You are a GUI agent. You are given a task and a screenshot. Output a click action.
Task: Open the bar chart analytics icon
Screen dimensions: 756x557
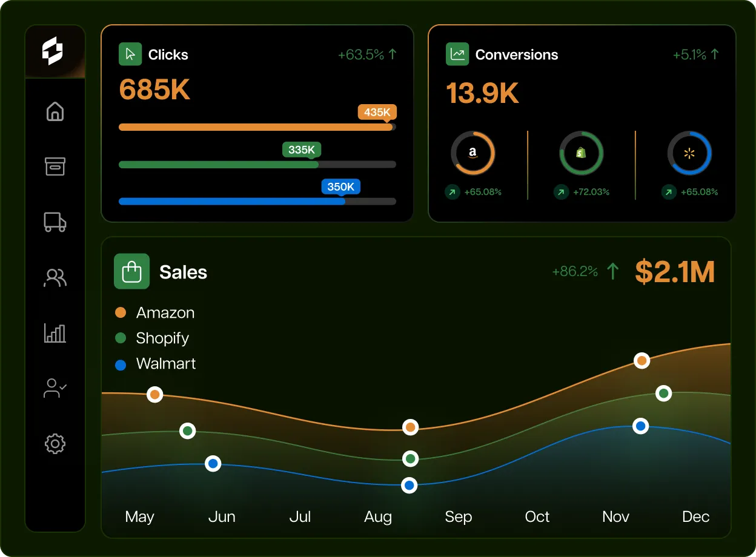tap(55, 333)
